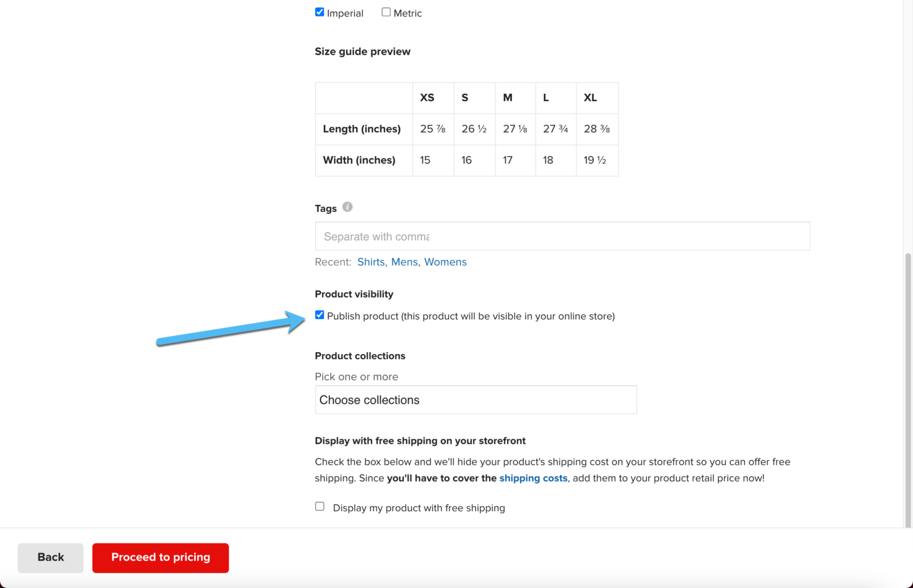
Task: Click the Length (inches) row label
Action: tap(361, 129)
